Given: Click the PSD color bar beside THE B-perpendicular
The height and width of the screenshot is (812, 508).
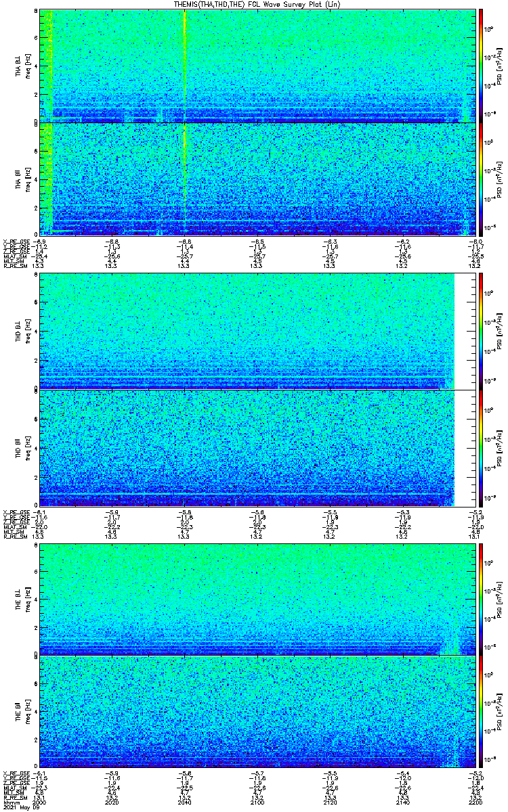Looking at the screenshot, I should 482,599.
